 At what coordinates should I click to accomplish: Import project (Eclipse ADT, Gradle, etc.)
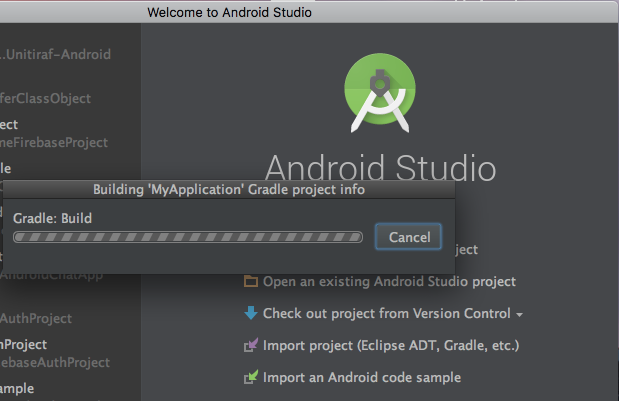click(x=391, y=346)
